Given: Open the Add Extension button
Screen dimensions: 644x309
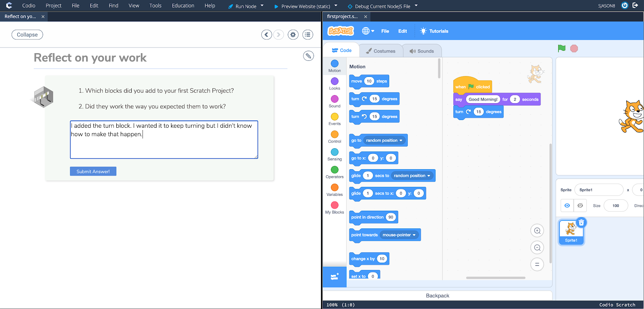Looking at the screenshot, I should pyautogui.click(x=334, y=277).
